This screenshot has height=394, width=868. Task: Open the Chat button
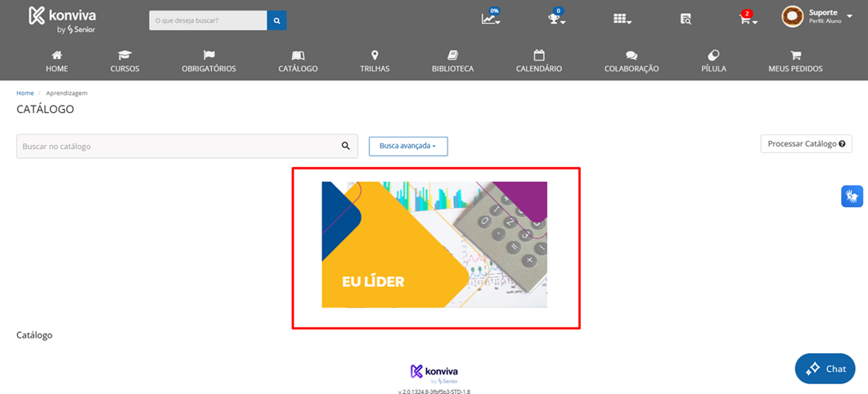point(825,369)
